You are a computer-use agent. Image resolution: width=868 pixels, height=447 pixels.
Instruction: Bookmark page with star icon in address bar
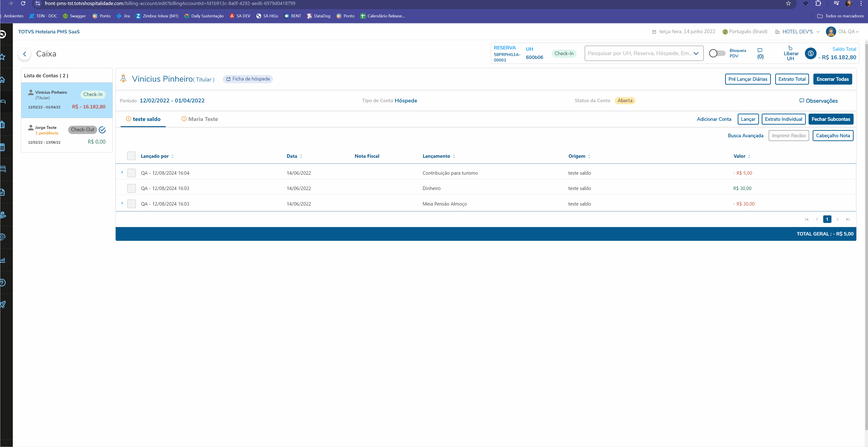click(x=788, y=3)
